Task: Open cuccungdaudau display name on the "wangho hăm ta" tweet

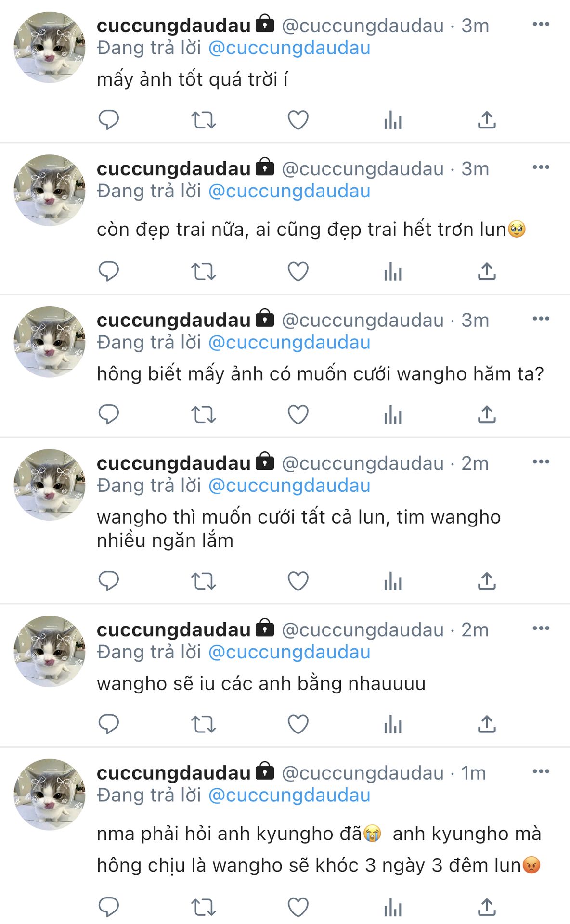Action: point(174,320)
